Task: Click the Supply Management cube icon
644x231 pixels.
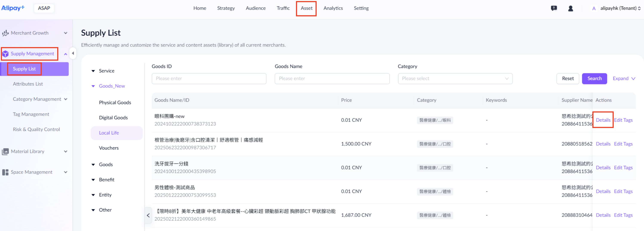Action: 5,54
